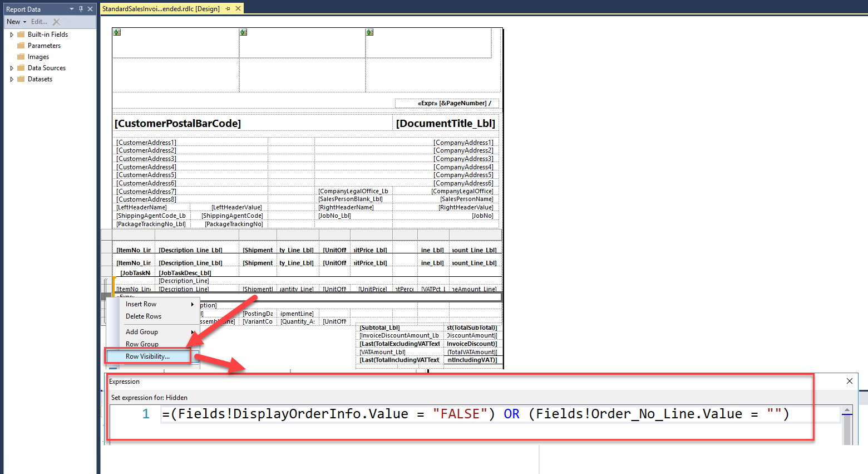Image resolution: width=868 pixels, height=474 pixels.
Task: Expand the Datasets tree node
Action: coord(12,79)
